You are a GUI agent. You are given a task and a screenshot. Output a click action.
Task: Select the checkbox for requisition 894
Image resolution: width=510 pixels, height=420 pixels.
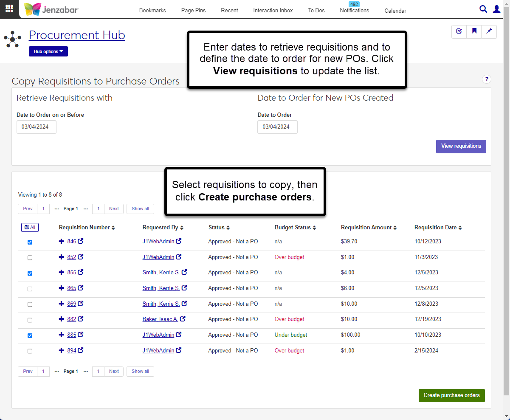[30, 351]
